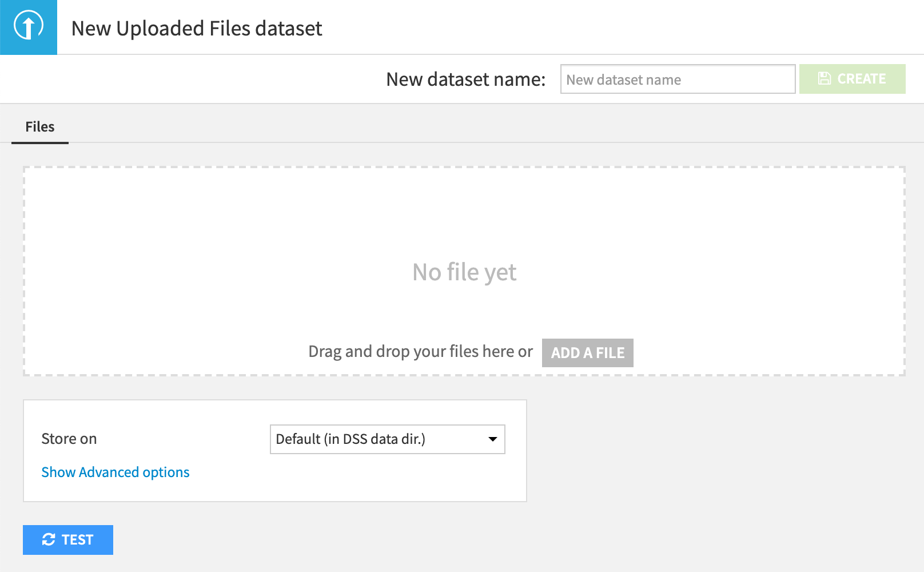
Task: Click empty top area of dashed drop zone
Action: pos(464,206)
